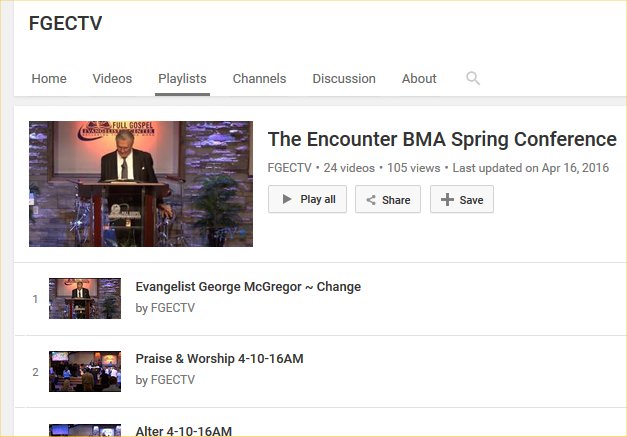Click FGECTV owner link under playlist title
The height and width of the screenshot is (437, 627).
tap(290, 168)
